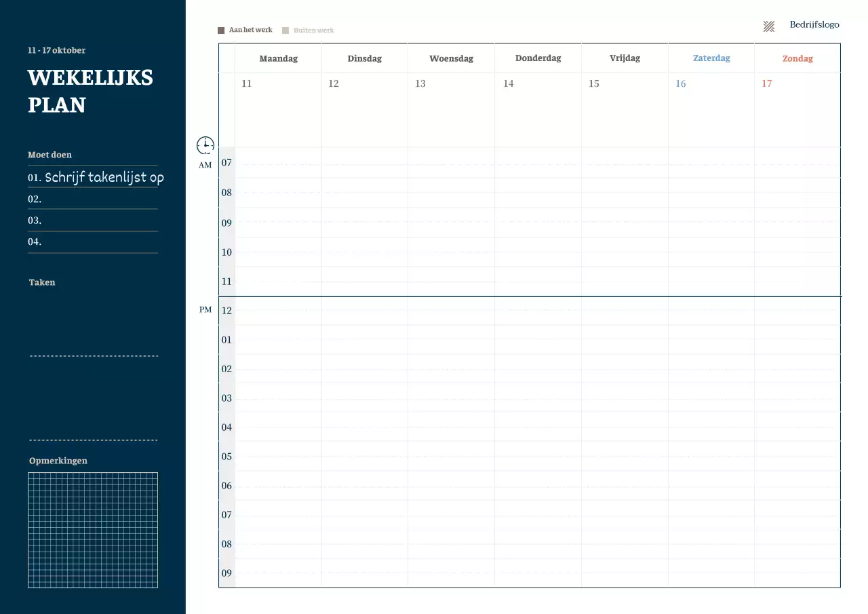Image resolution: width=868 pixels, height=614 pixels.
Task: Click the Bedrijfslogo text
Action: click(x=814, y=25)
